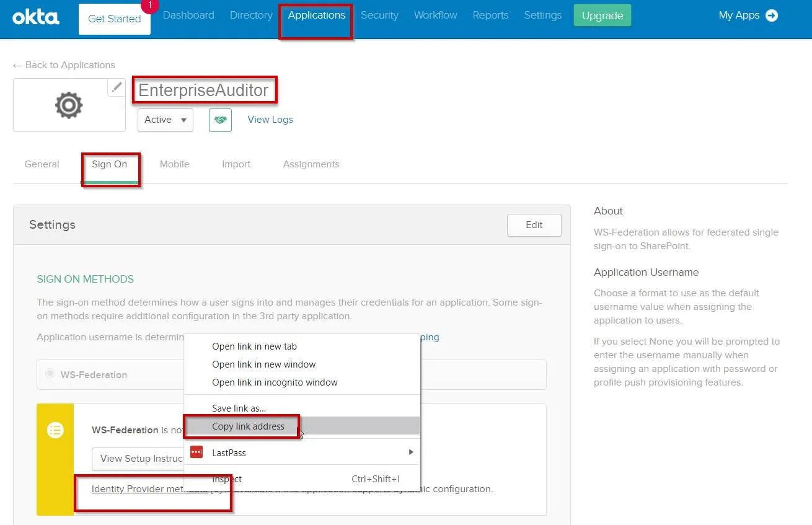Open the Directory menu
Image resolution: width=812 pixels, height=525 pixels.
[x=251, y=15]
